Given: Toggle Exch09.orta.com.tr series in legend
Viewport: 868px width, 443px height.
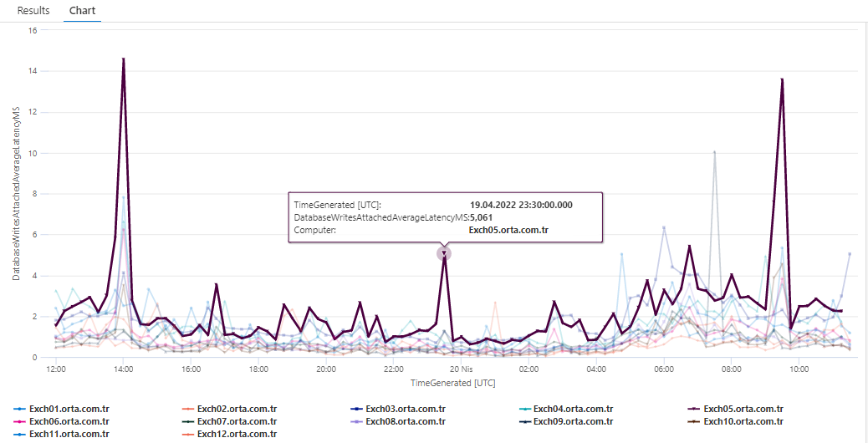Looking at the screenshot, I should (x=565, y=422).
